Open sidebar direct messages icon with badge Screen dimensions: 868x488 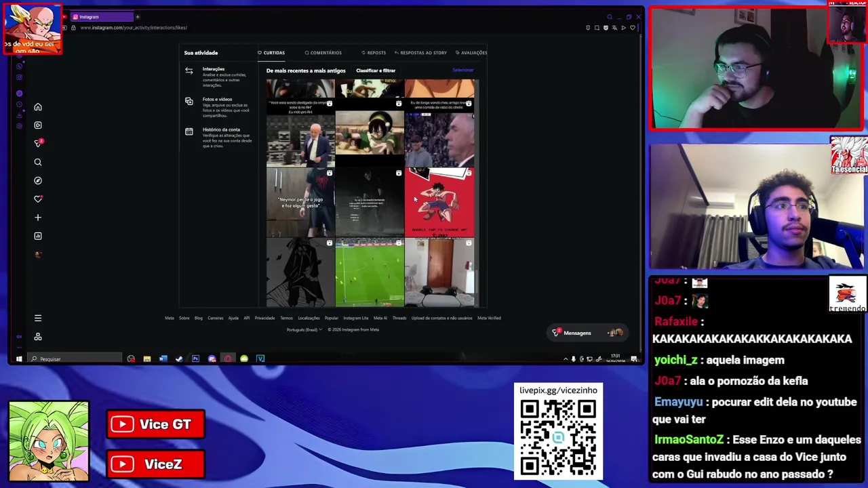click(38, 144)
